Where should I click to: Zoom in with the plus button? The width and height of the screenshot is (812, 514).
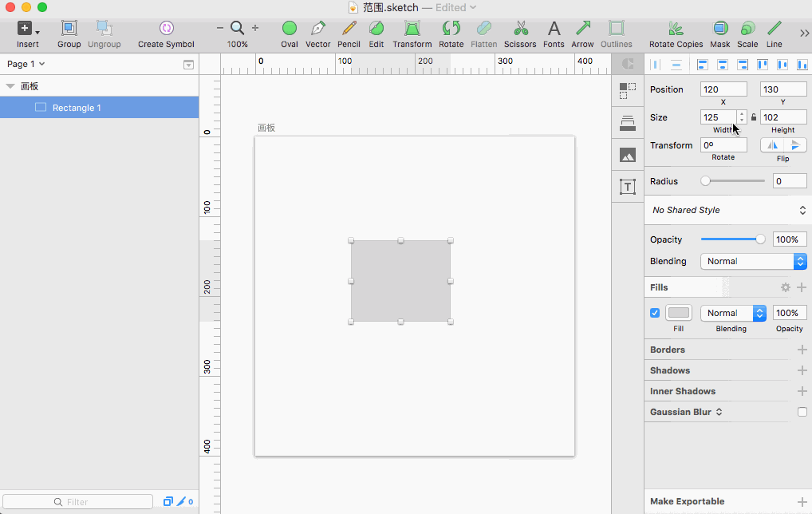click(254, 28)
